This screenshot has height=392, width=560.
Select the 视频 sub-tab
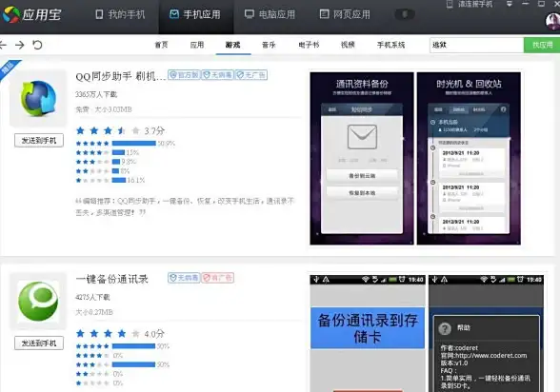tap(348, 45)
